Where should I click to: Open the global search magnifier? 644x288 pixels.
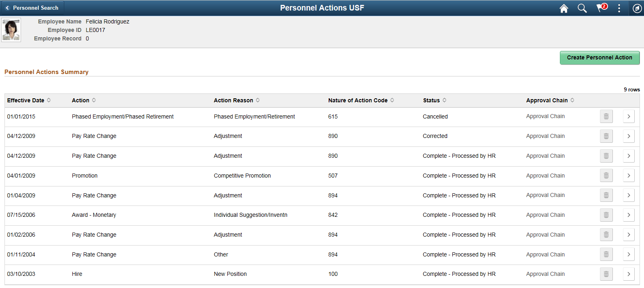coord(582,8)
